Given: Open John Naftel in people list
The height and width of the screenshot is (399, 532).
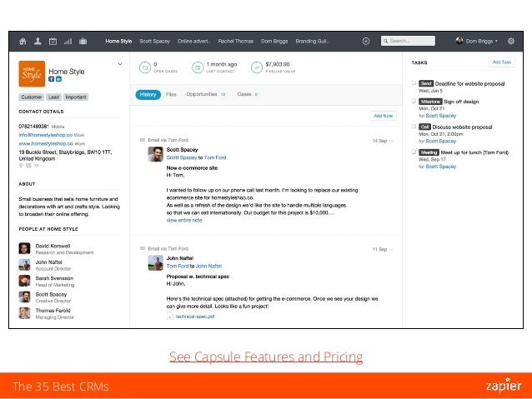Looking at the screenshot, I should coord(49,262).
